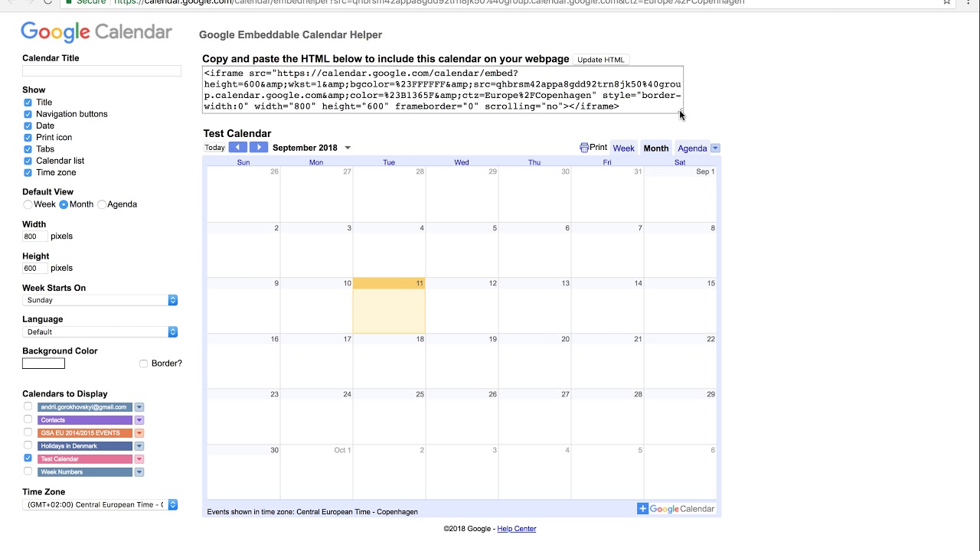Image resolution: width=980 pixels, height=551 pixels.
Task: Click the browser bookmark star icon
Action: (947, 2)
